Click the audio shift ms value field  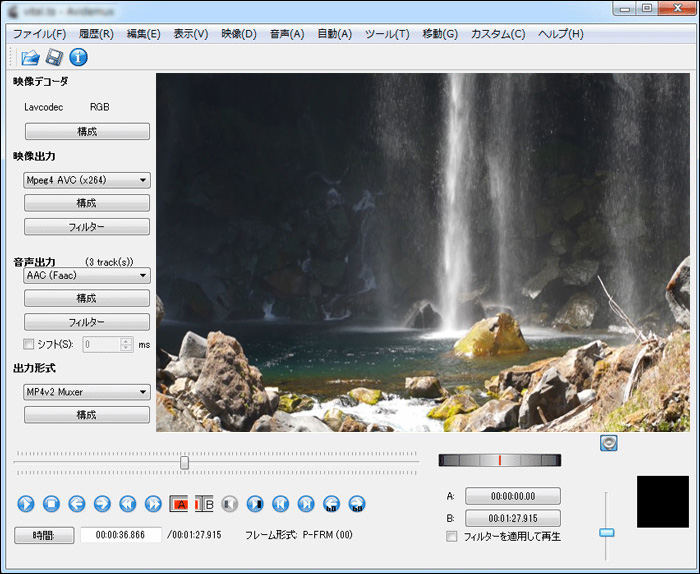(x=101, y=344)
